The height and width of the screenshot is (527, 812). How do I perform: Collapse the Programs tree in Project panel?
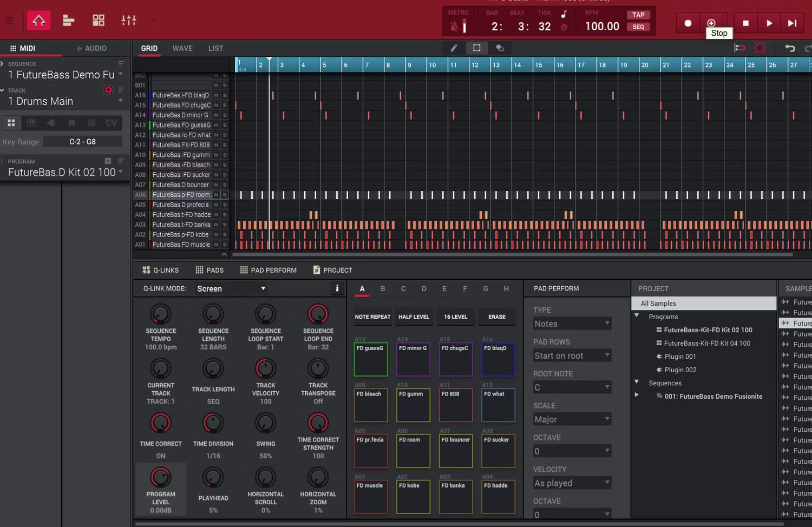pyautogui.click(x=637, y=317)
